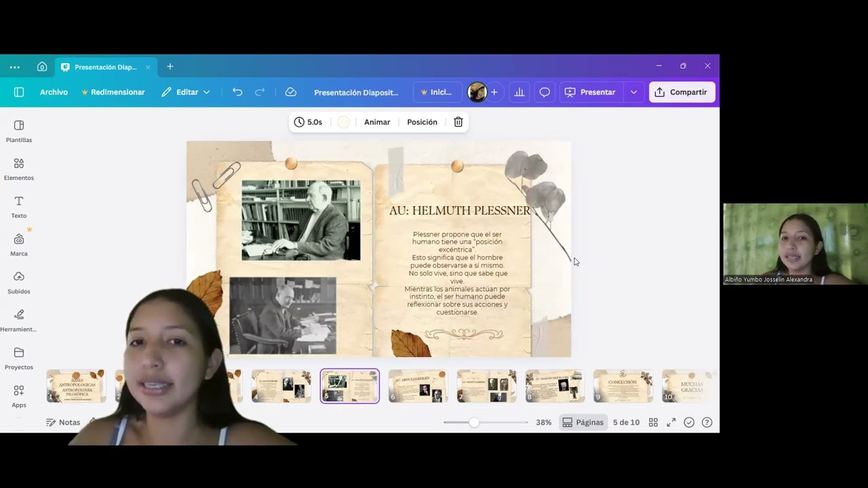This screenshot has height=488, width=868.
Task: Click the page background color swatch
Action: point(344,122)
